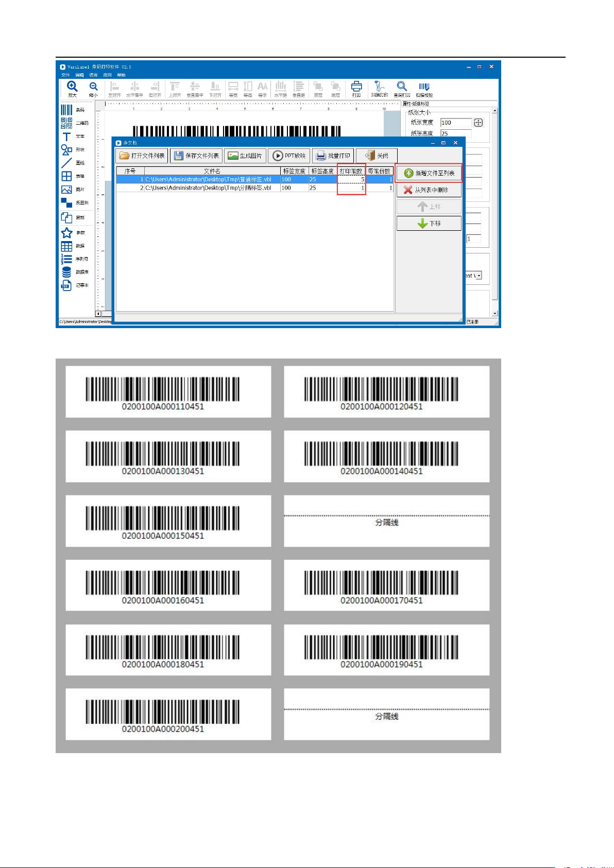
Task: Click the 从列表中删除 remove button
Action: (x=429, y=190)
